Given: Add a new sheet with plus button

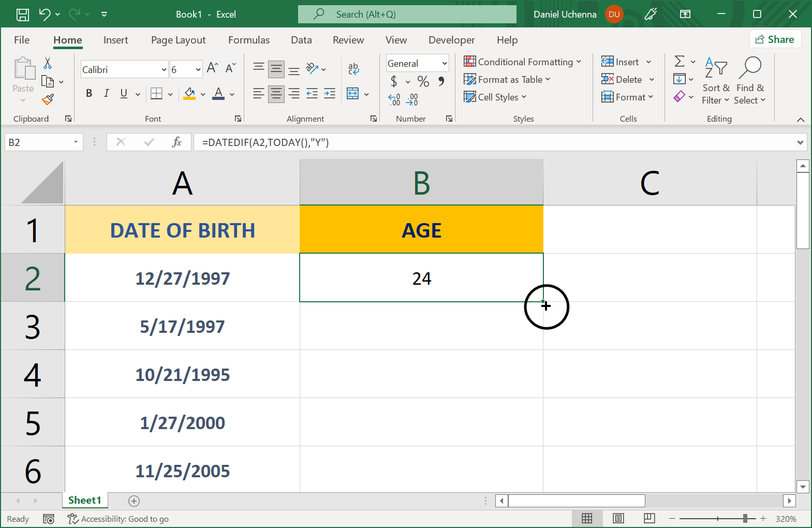Looking at the screenshot, I should (134, 501).
